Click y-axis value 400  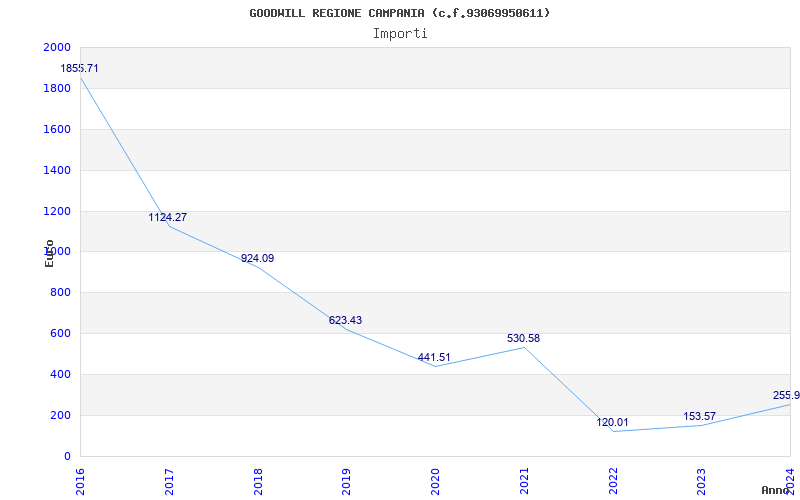pyautogui.click(x=60, y=374)
